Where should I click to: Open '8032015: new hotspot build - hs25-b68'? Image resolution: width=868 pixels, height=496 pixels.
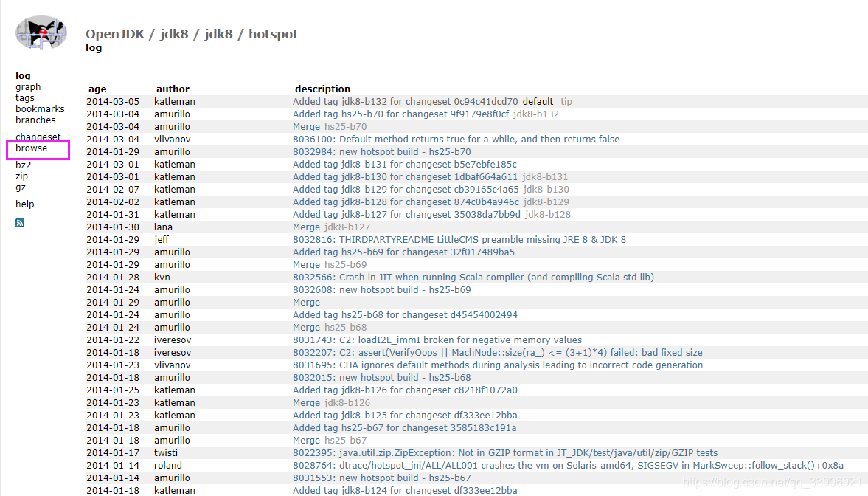click(x=382, y=378)
